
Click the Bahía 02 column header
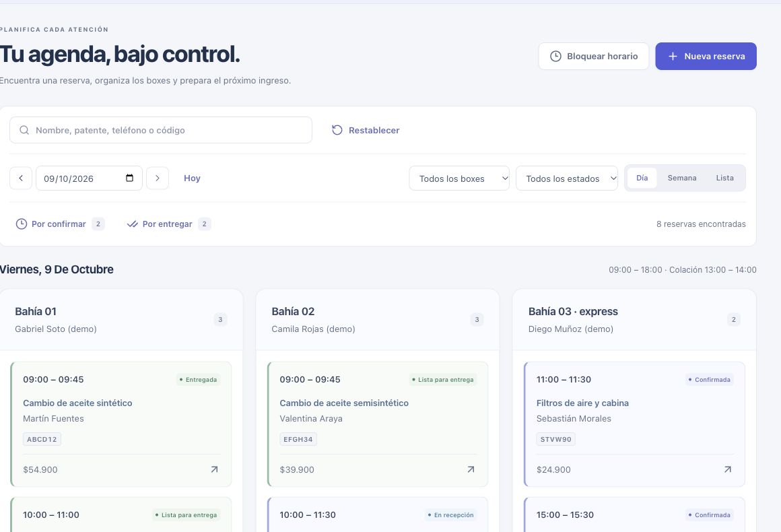pyautogui.click(x=378, y=320)
